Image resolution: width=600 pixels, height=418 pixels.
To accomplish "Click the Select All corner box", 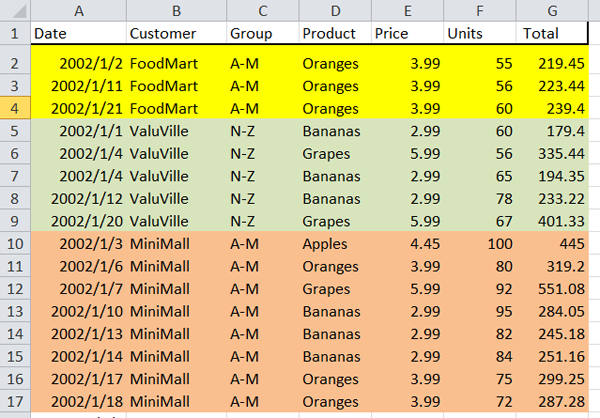I will point(15,9).
